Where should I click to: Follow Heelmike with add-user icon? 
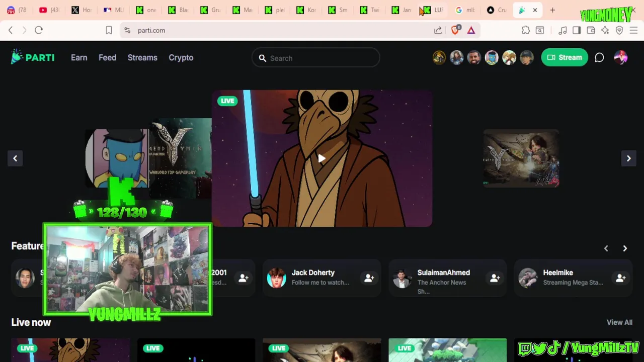621,278
